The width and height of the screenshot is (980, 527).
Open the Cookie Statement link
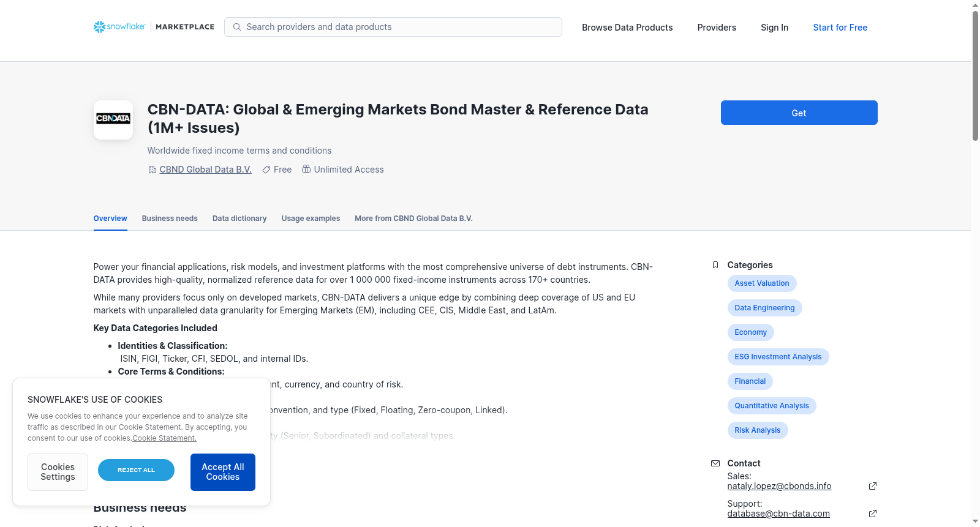165,438
